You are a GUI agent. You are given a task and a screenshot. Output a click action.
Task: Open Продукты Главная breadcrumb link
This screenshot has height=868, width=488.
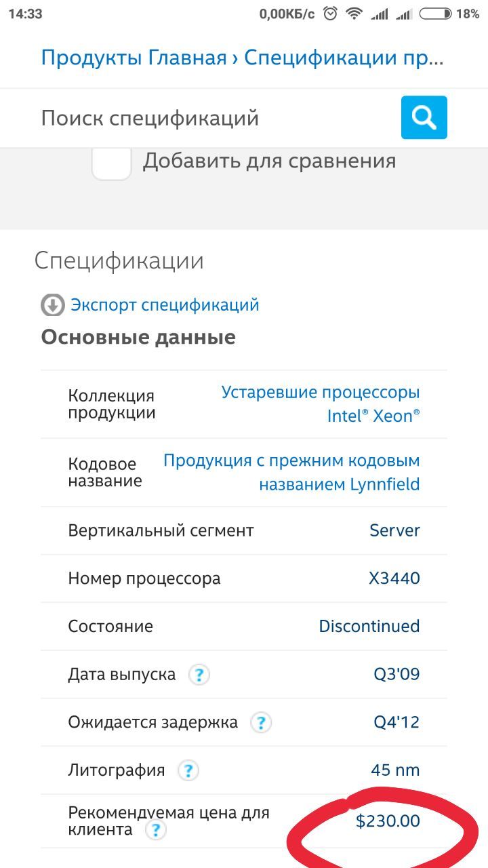point(134,58)
